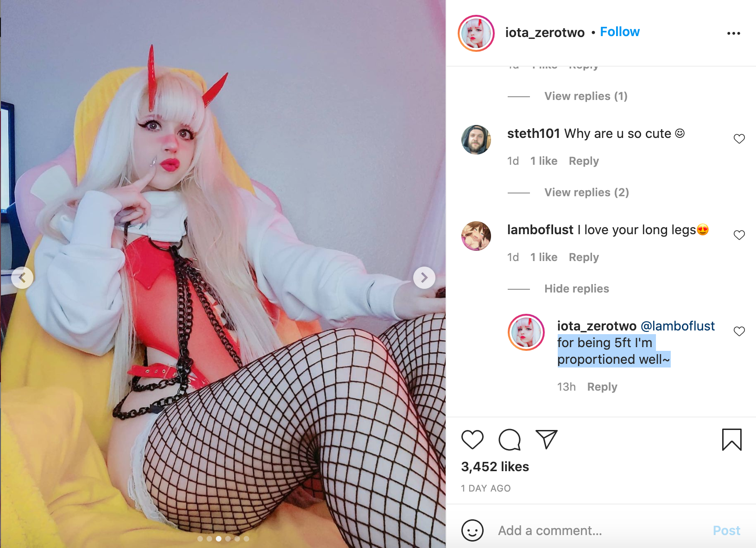The image size is (756, 548).
Task: Open the emoji picker smiley icon
Action: pos(472,530)
